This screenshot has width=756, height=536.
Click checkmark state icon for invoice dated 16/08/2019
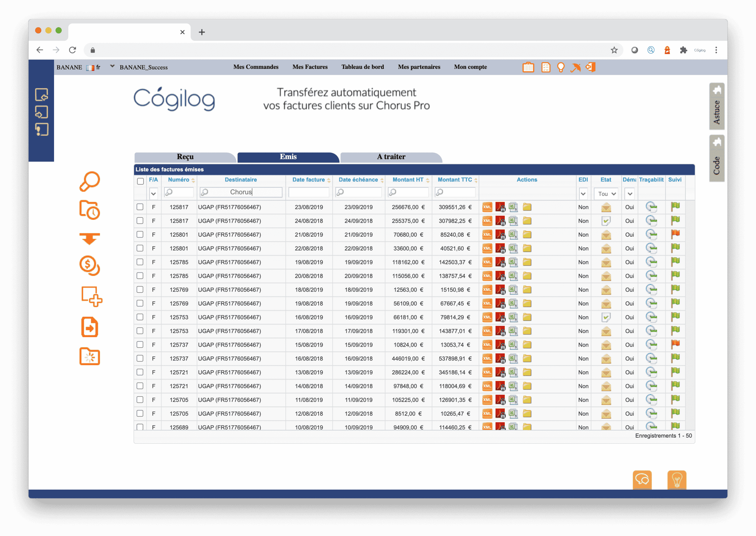[x=606, y=317]
